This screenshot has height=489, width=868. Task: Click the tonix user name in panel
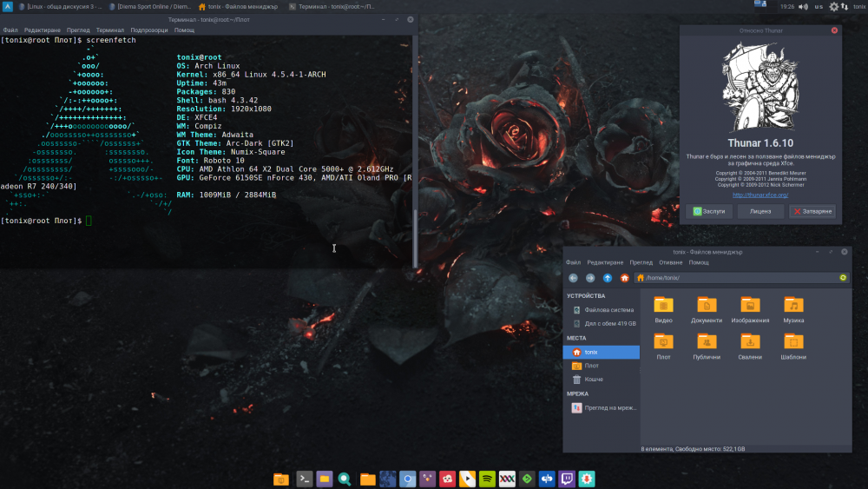click(859, 7)
